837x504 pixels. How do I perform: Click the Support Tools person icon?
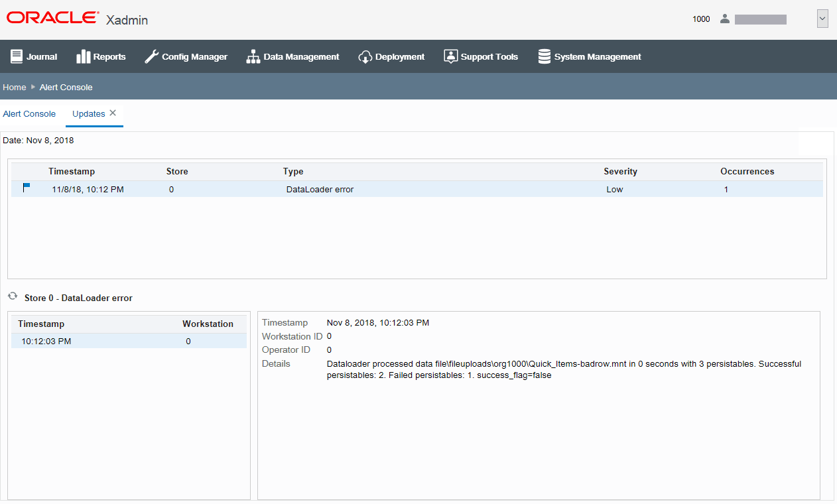point(451,56)
